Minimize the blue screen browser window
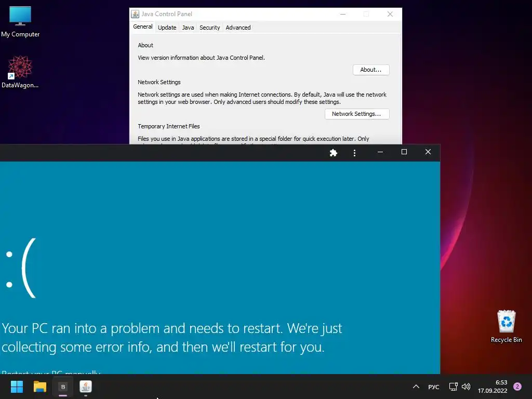This screenshot has height=399, width=532. [380, 152]
